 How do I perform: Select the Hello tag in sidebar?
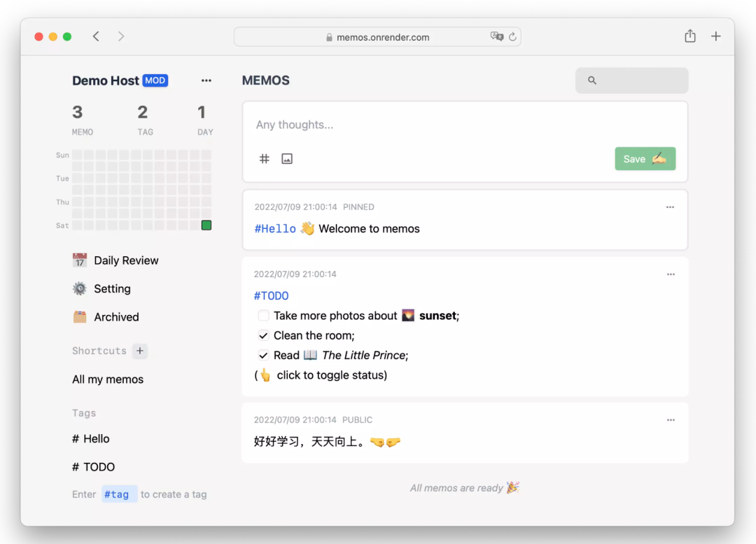coord(90,439)
